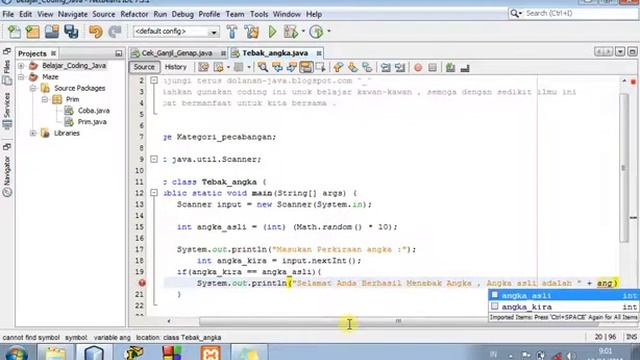Open the Services side panel

tap(7, 111)
